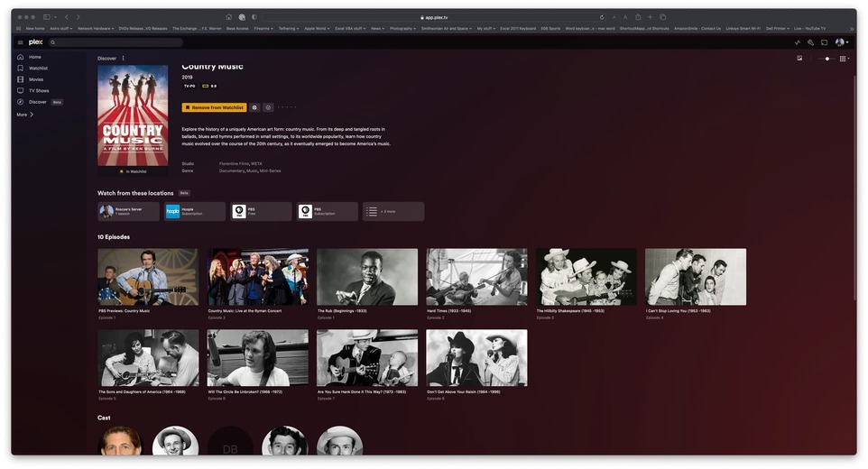Screen dimensions: 868x469
Task: Click the circular mark-watched icon button
Action: pos(268,107)
